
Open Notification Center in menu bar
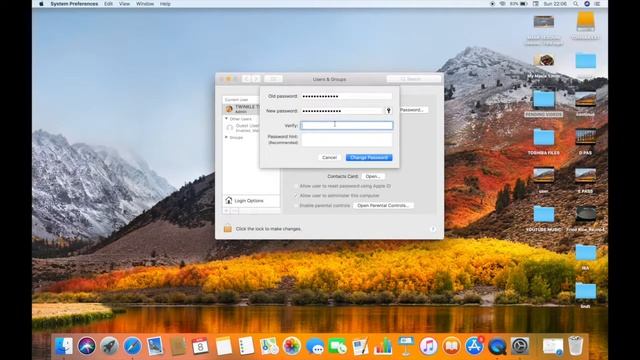tap(597, 4)
